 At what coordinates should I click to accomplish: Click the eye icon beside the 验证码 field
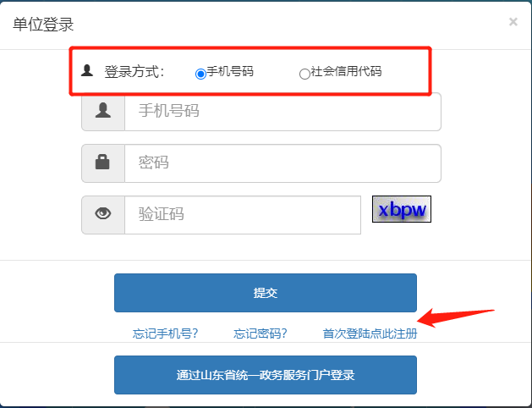(x=103, y=214)
